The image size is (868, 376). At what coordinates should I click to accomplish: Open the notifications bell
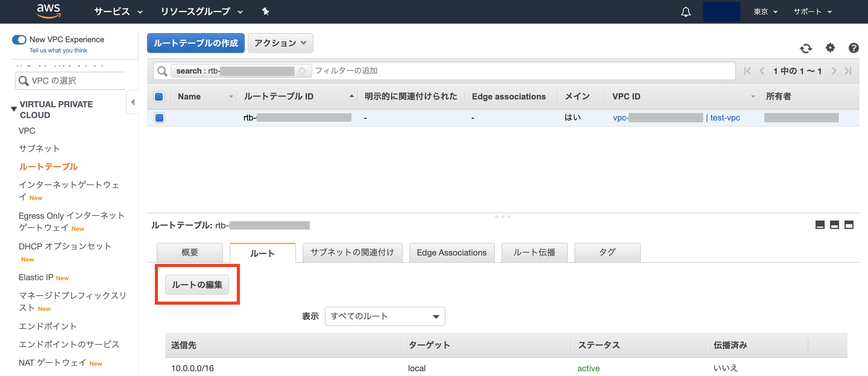(x=686, y=12)
